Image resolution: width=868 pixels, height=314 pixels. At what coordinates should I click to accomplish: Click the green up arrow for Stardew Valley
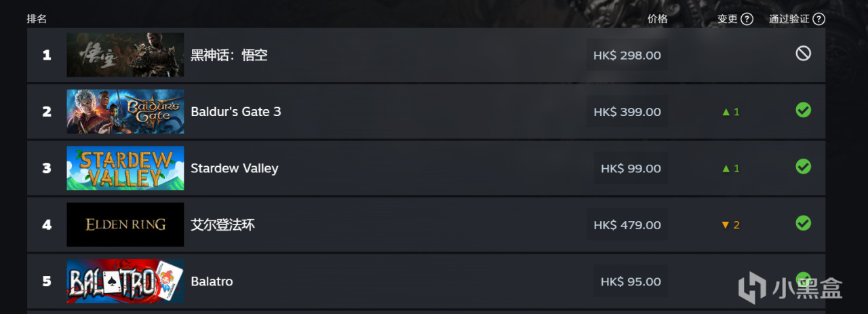coord(726,168)
